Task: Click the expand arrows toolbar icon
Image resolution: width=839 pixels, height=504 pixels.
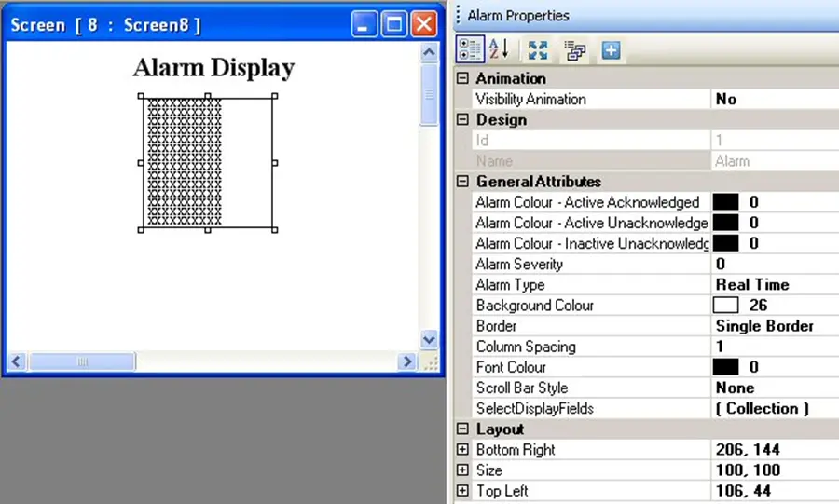Action: (x=538, y=50)
